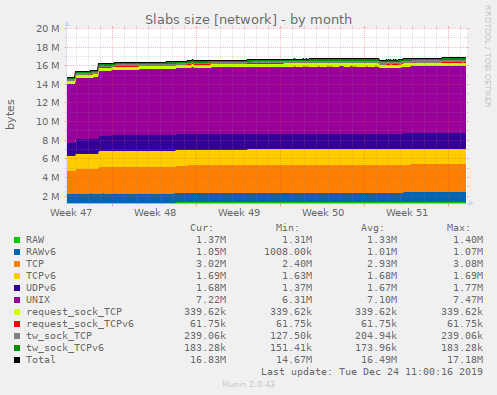This screenshot has height=395, width=497.
Task: Click the purple UNIX area in graph
Action: pyautogui.click(x=267, y=100)
